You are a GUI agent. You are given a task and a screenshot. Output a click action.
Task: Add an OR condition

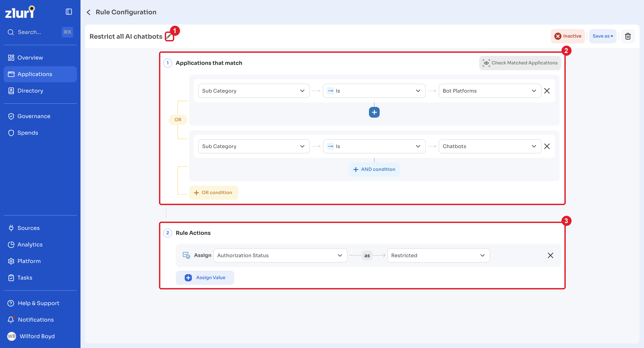pos(214,193)
